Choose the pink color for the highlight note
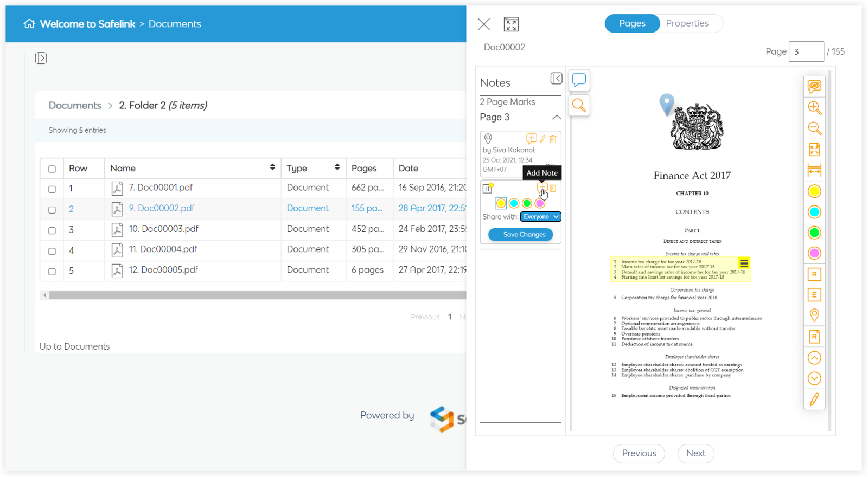Screen dimensions: 868x477 coord(540,203)
